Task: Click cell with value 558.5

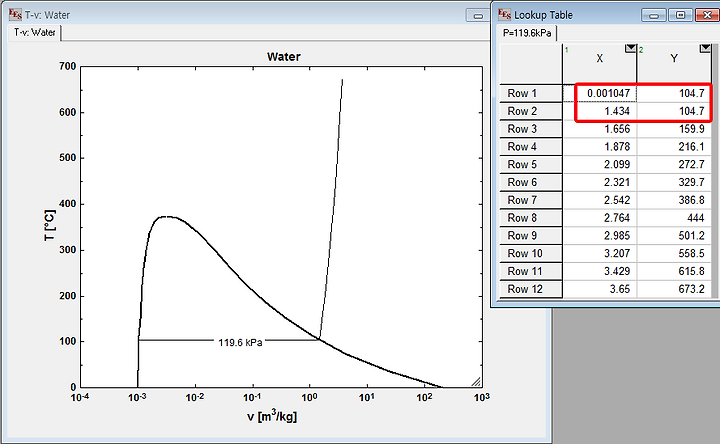Action: [674, 253]
